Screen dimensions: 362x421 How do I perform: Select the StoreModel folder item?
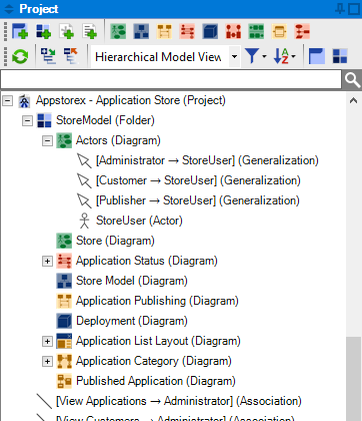105,120
